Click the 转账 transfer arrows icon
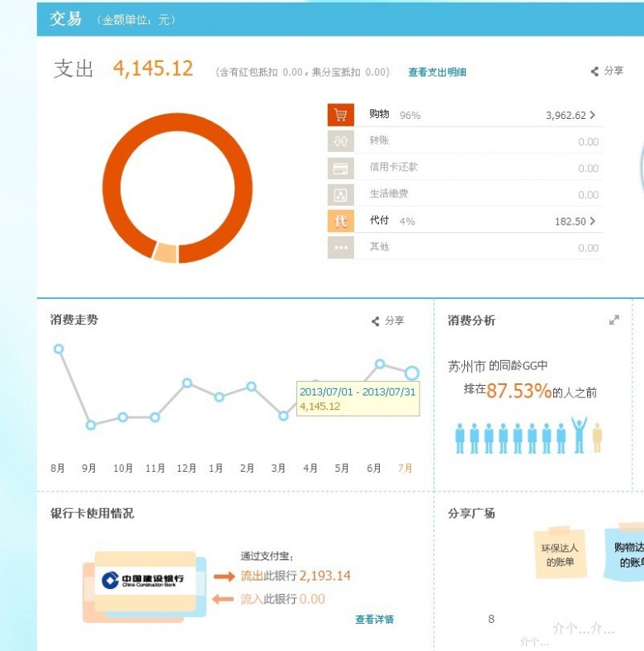The width and height of the screenshot is (644, 651). tap(340, 141)
